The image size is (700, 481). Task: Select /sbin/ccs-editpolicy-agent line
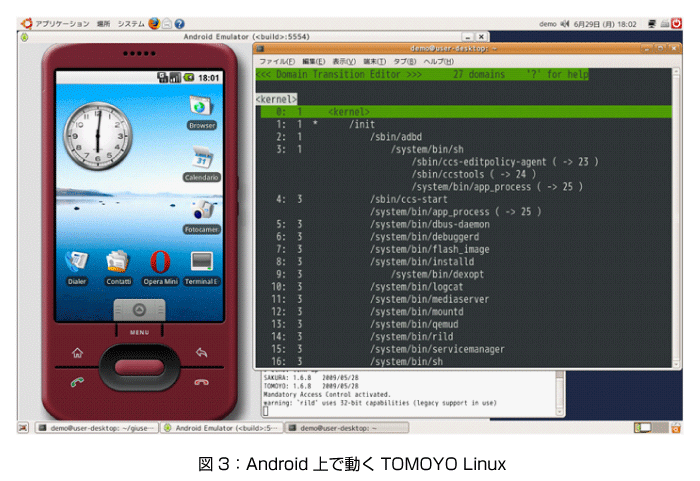click(504, 162)
